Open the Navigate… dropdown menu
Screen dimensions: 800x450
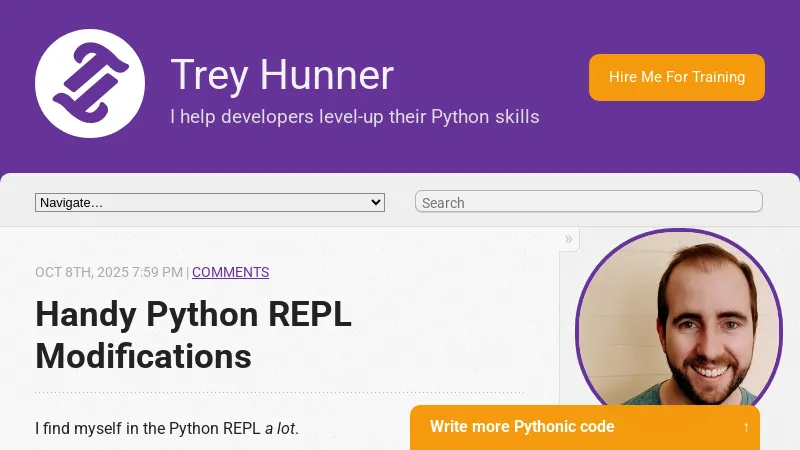pyautogui.click(x=209, y=202)
